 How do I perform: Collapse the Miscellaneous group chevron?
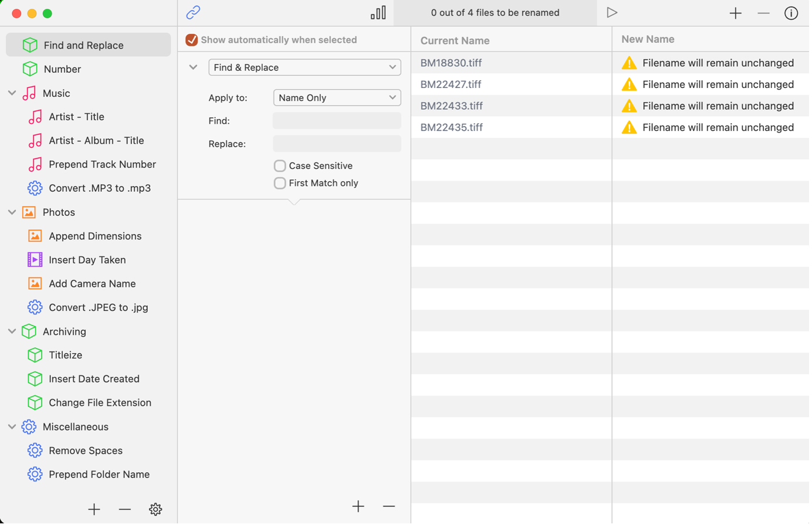coord(12,426)
